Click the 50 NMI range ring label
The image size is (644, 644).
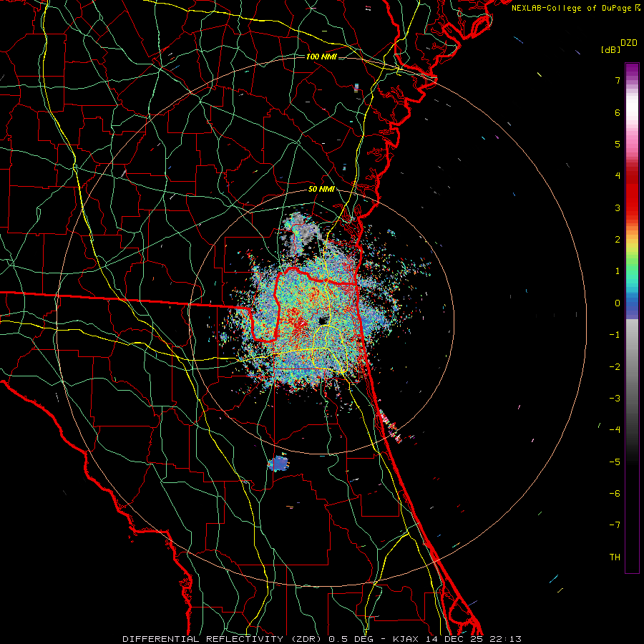tap(321, 190)
